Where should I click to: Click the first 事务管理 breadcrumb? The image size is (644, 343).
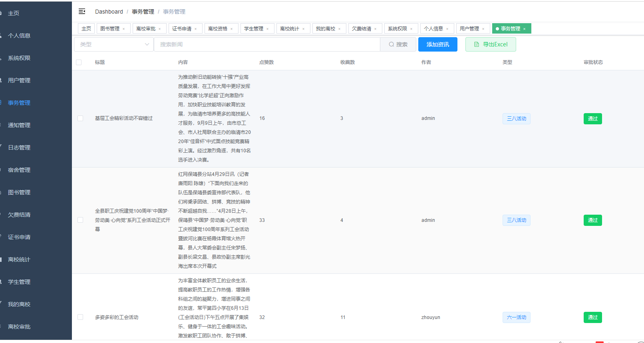pyautogui.click(x=143, y=12)
